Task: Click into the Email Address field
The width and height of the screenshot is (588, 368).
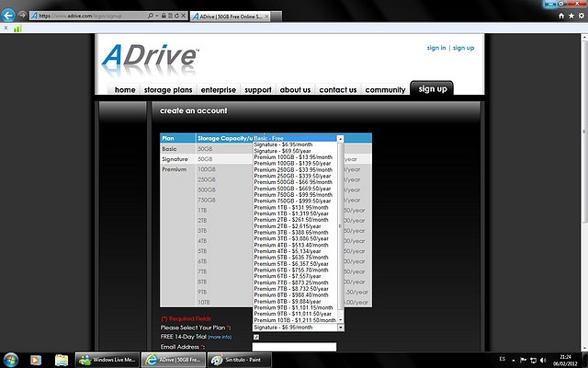Action: click(294, 347)
